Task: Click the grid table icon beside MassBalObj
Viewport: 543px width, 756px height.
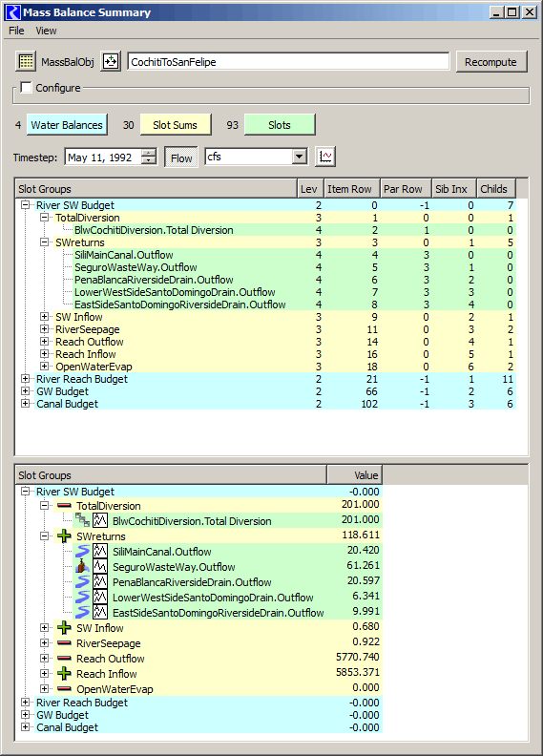Action: click(x=26, y=61)
